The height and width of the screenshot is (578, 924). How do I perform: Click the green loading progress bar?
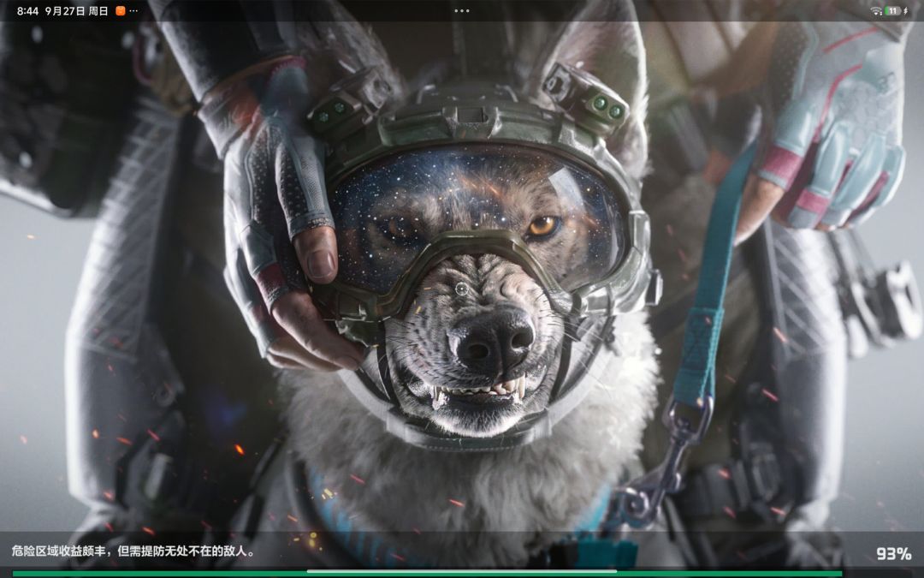click(427, 573)
